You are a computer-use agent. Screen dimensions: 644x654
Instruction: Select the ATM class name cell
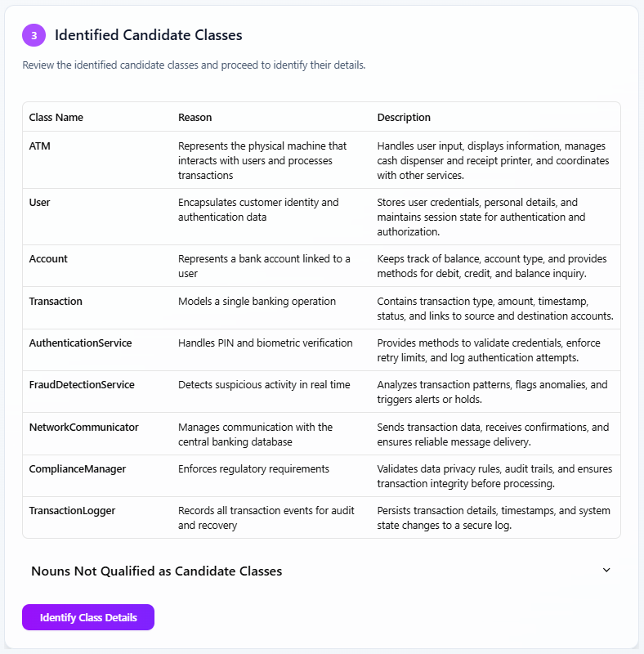point(40,146)
